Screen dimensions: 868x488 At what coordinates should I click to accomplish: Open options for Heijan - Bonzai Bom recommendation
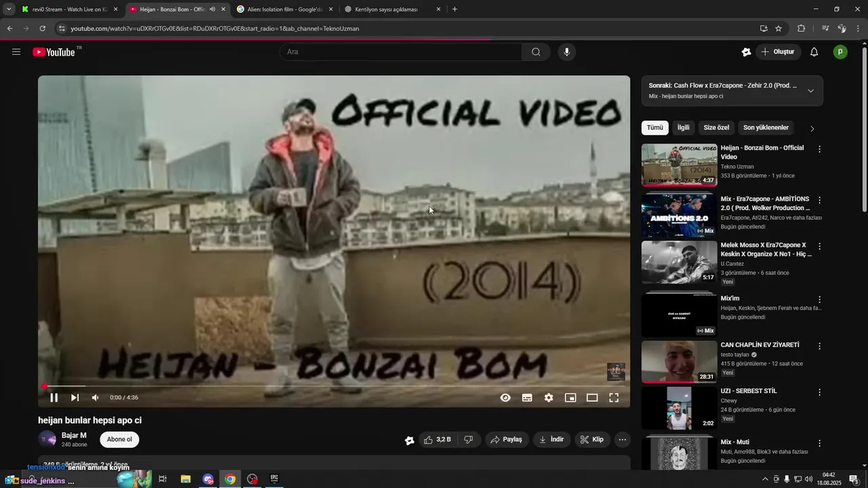pos(819,149)
